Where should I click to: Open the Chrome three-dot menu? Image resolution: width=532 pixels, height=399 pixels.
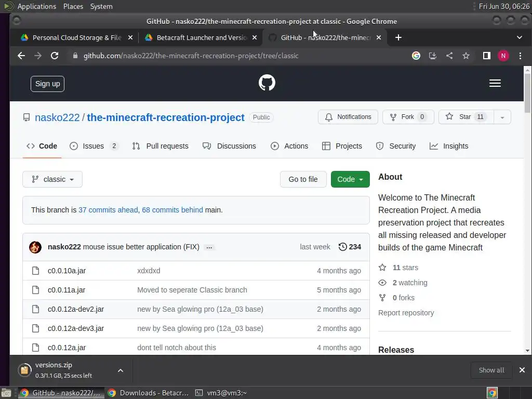click(x=520, y=56)
